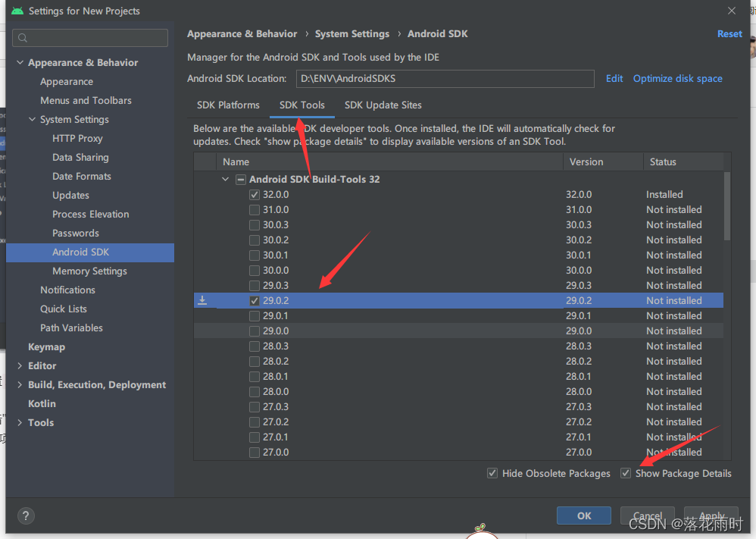Click the search magnifier icon in settings

pos(22,38)
